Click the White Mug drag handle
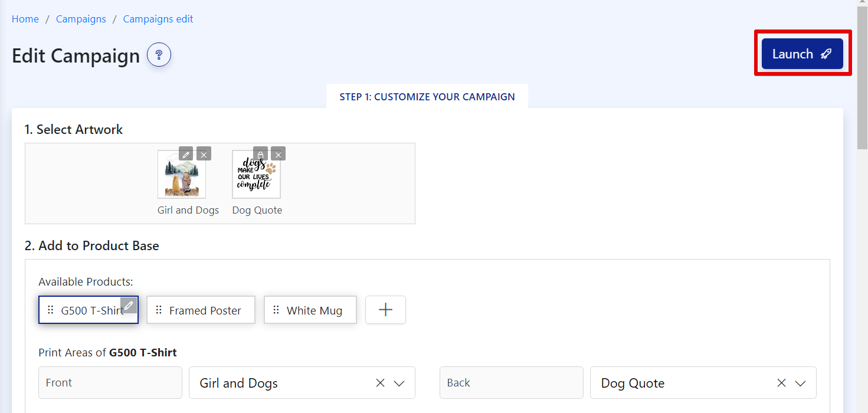This screenshot has width=868, height=413. [276, 310]
